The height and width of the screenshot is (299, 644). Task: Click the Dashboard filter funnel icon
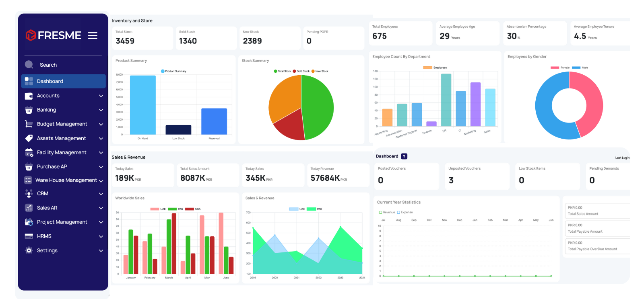(404, 156)
